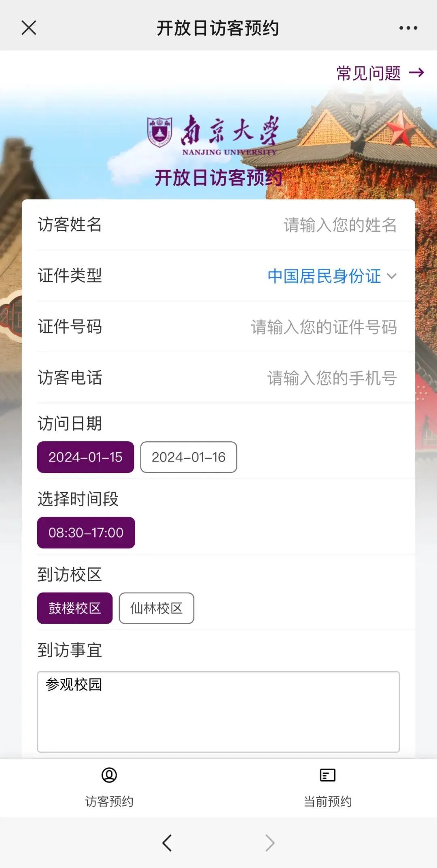
Task: Click the 参观校园 visit purpose text area
Action: (x=218, y=711)
